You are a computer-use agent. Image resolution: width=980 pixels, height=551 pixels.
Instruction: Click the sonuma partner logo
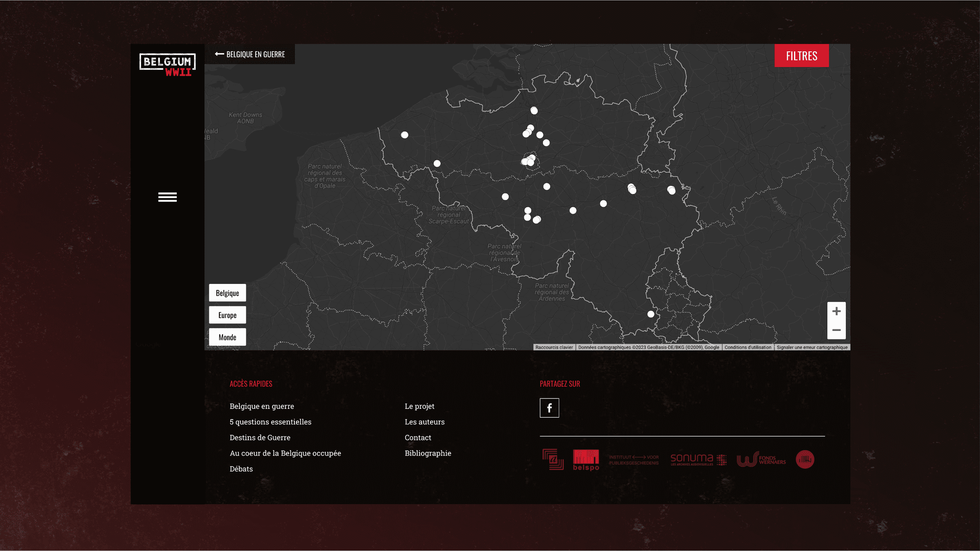click(x=698, y=459)
